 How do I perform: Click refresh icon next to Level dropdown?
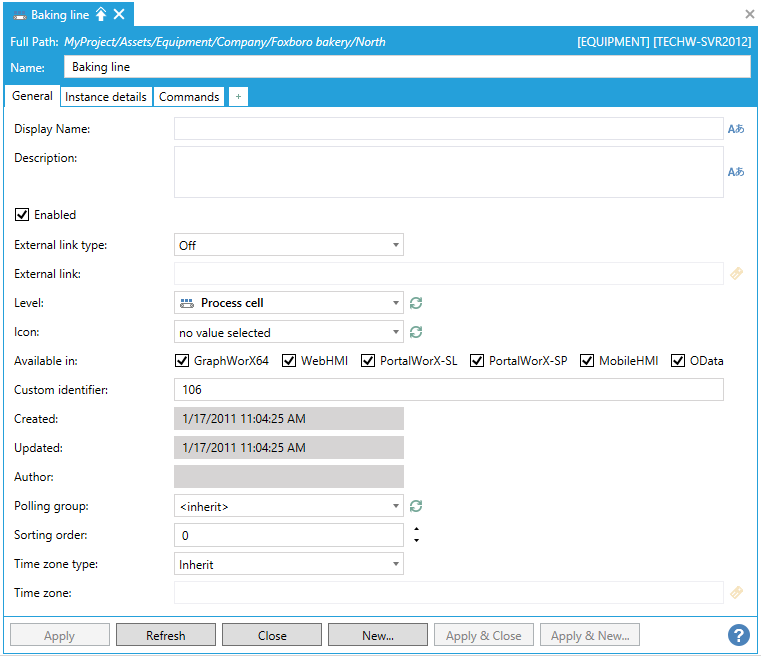tap(416, 303)
